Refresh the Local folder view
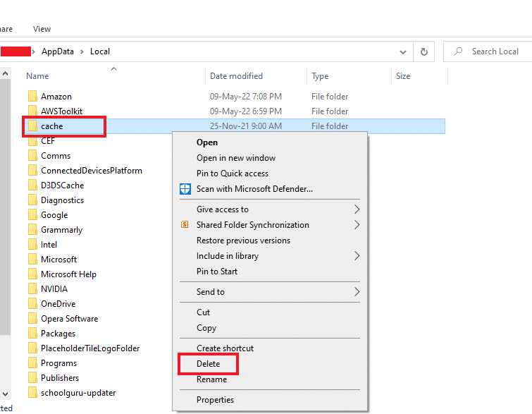The width and height of the screenshot is (532, 414). (x=423, y=51)
